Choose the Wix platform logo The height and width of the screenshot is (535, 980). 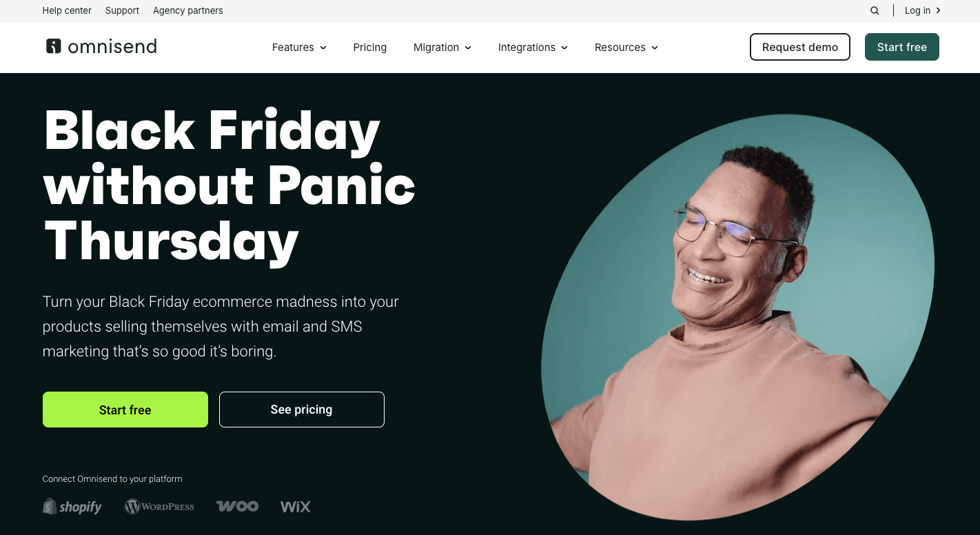[296, 507]
